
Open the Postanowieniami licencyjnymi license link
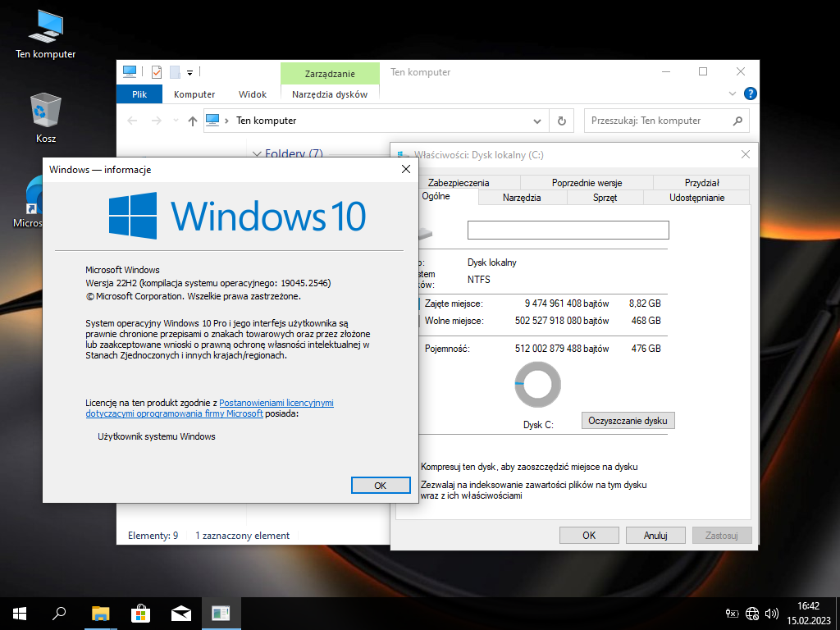[276, 403]
